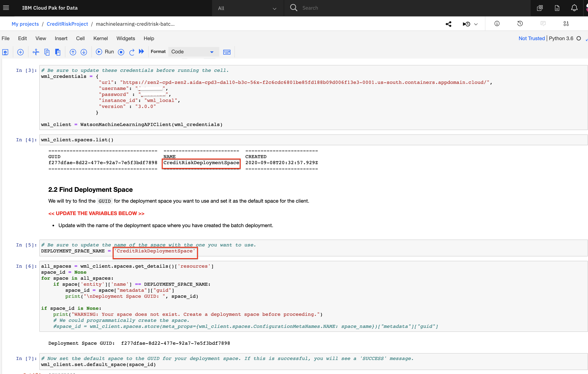Select the notebook history icon
Viewport: 588px width, 374px height.
520,24
